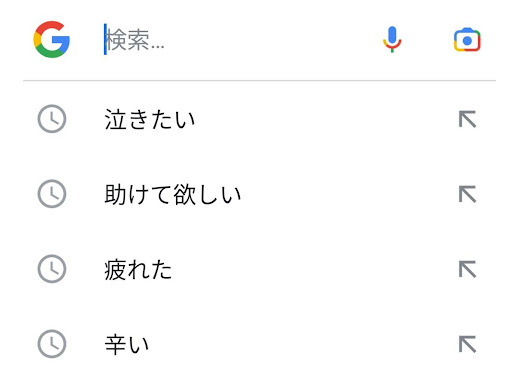Click blank row area right of 助けて欲しい
Viewport: 512px width, 379px height.
tap(348, 194)
